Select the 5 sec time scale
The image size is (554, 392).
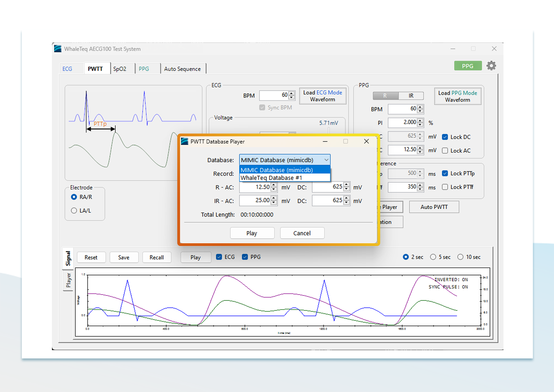coord(433,257)
